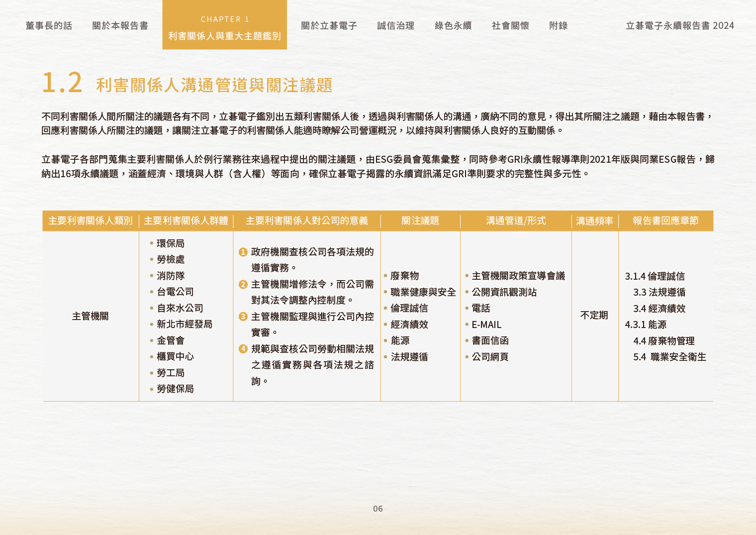Screen dimensions: 756x535
Task: Click numbered circle 2 beside 主管機關增修法令
Action: tap(243, 284)
